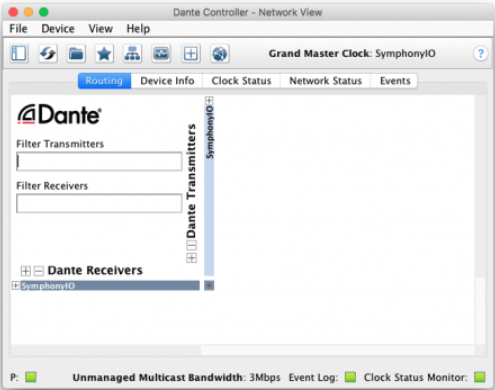Minimize the Dante Controller window
Screen dimensions: 495x390
(x=29, y=12)
